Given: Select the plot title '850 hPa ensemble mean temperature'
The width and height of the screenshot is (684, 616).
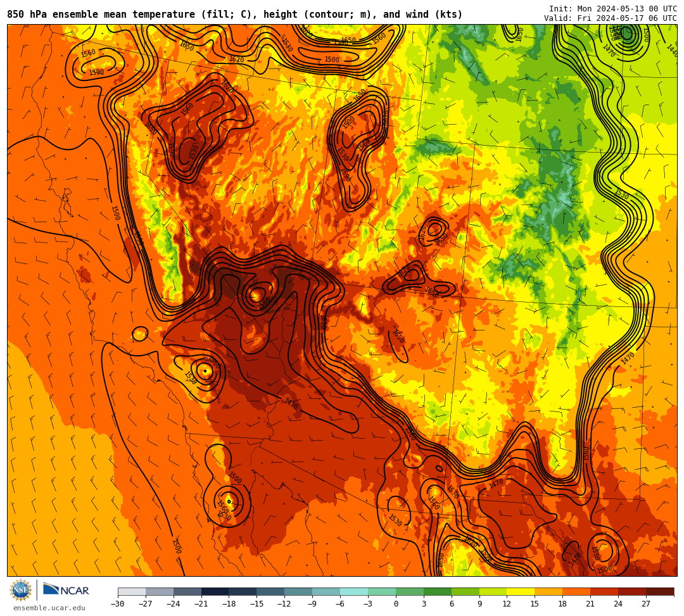Looking at the screenshot, I should click(102, 15).
